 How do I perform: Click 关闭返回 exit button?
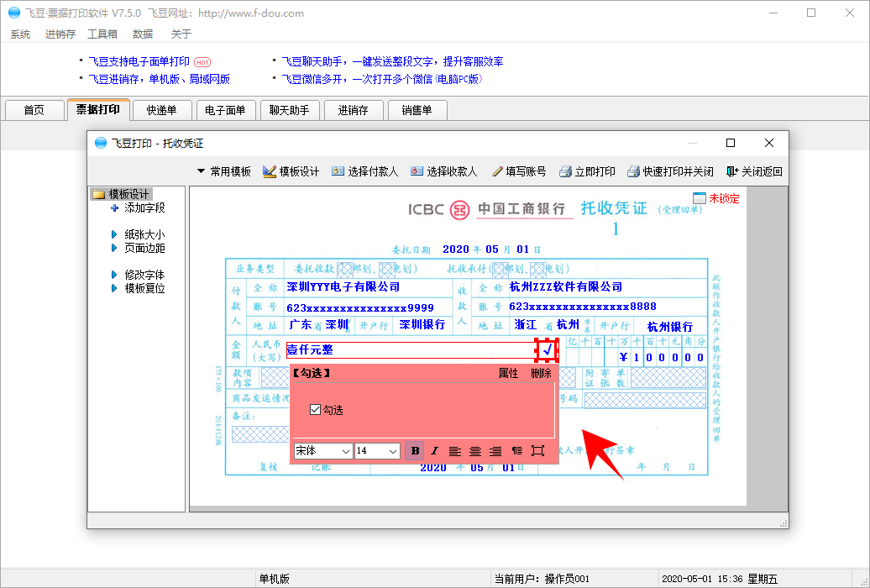(754, 171)
